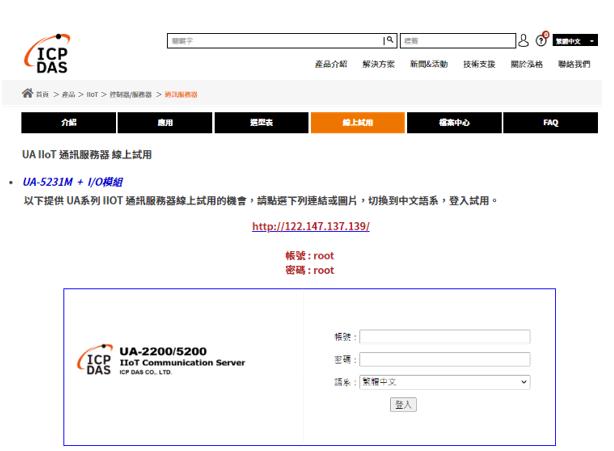This screenshot has height=451, width=614.
Task: Click the ICP DAS logo in header
Action: (47, 54)
